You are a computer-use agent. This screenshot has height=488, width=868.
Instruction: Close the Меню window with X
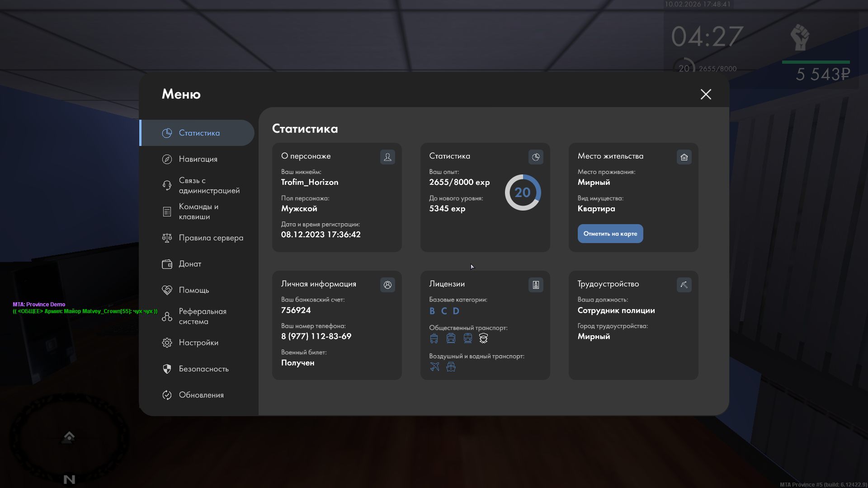coord(706,94)
